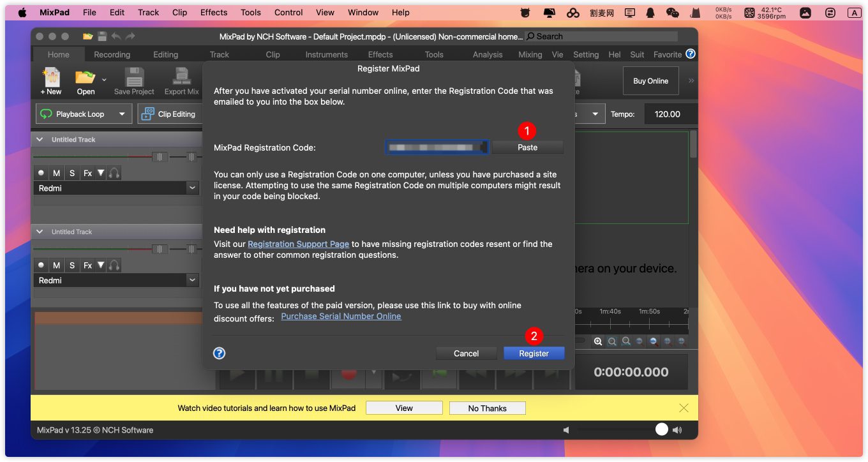Open the Effects menu in the menu bar

point(214,13)
